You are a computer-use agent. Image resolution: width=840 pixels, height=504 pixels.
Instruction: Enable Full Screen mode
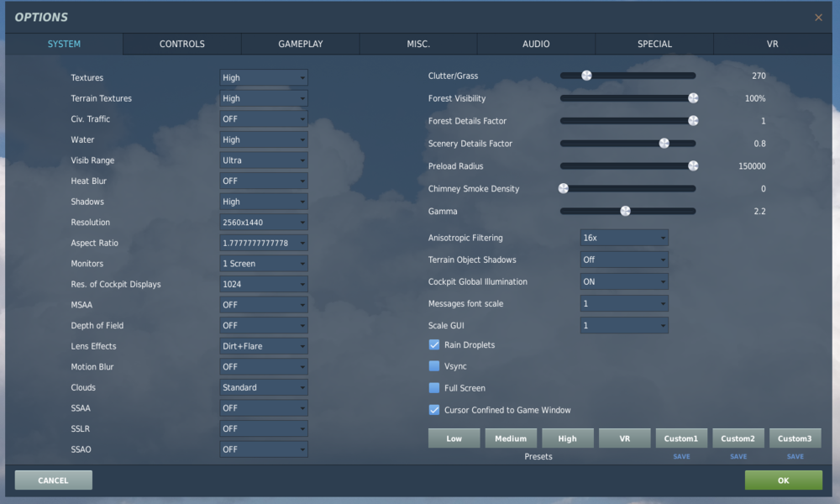[x=434, y=387]
